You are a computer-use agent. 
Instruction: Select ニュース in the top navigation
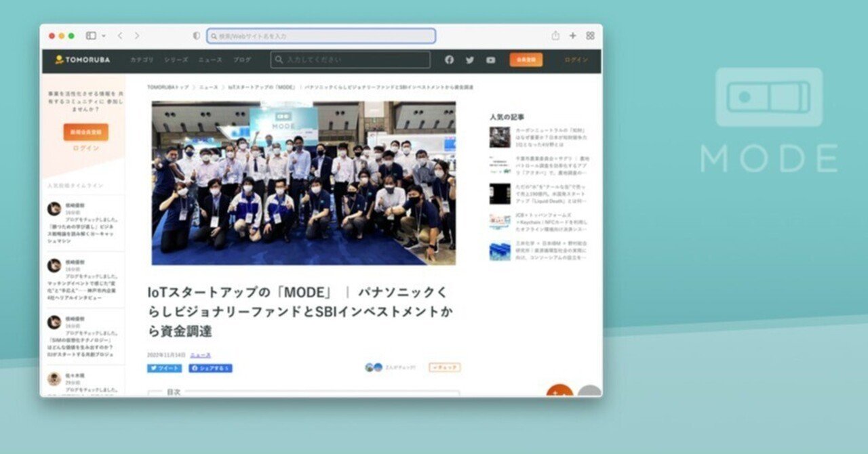210,60
